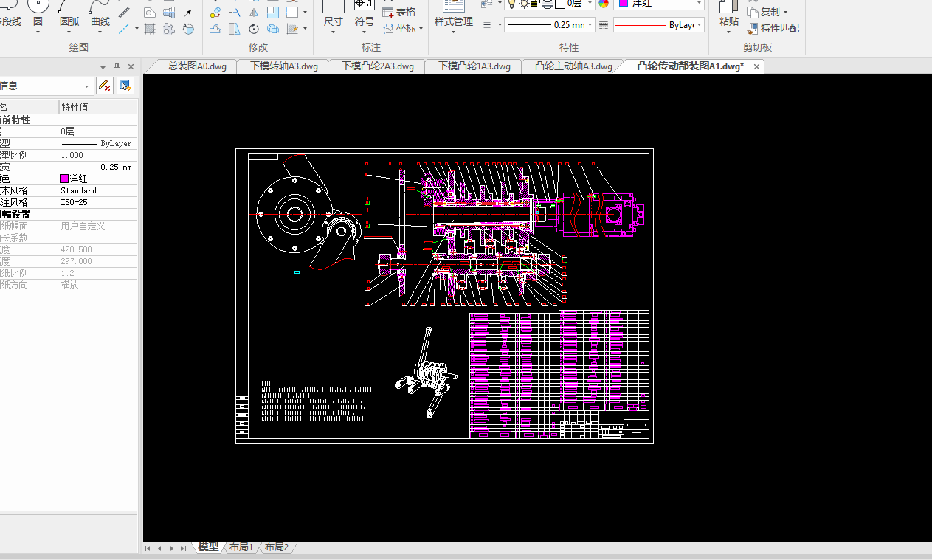Toggle the layer sun freeze icon
Viewport: 932px width, 560px height.
click(524, 4)
